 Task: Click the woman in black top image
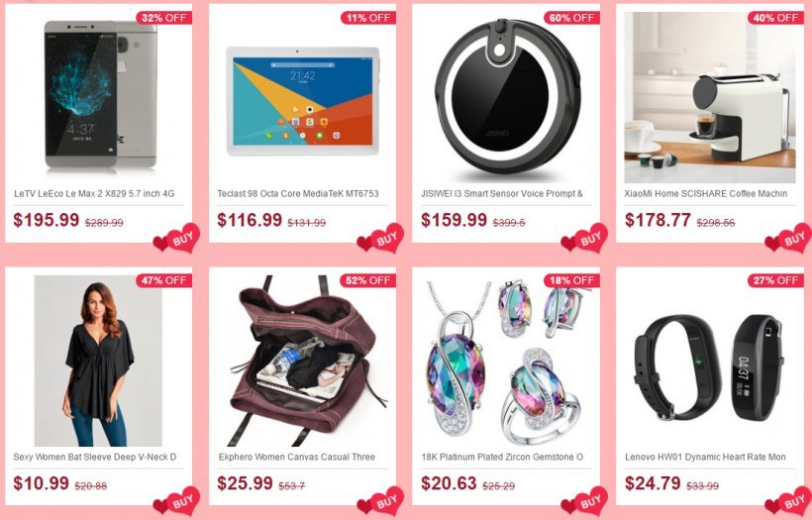click(x=98, y=361)
